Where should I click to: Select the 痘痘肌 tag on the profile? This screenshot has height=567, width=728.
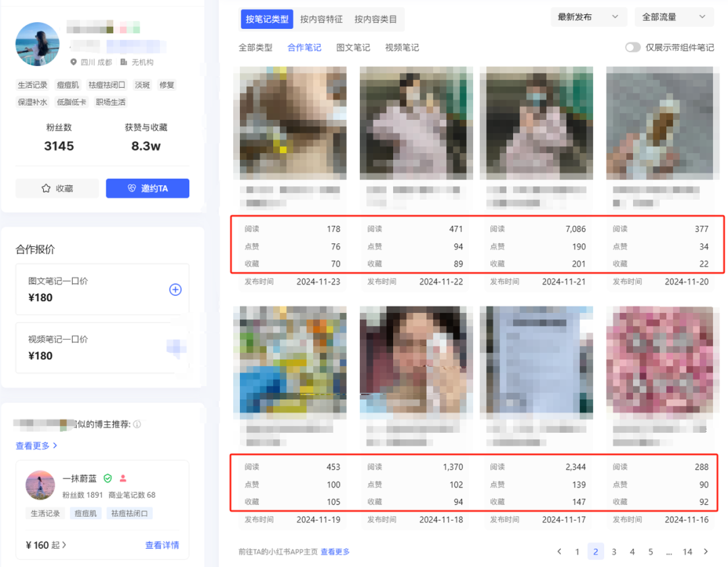[x=68, y=85]
